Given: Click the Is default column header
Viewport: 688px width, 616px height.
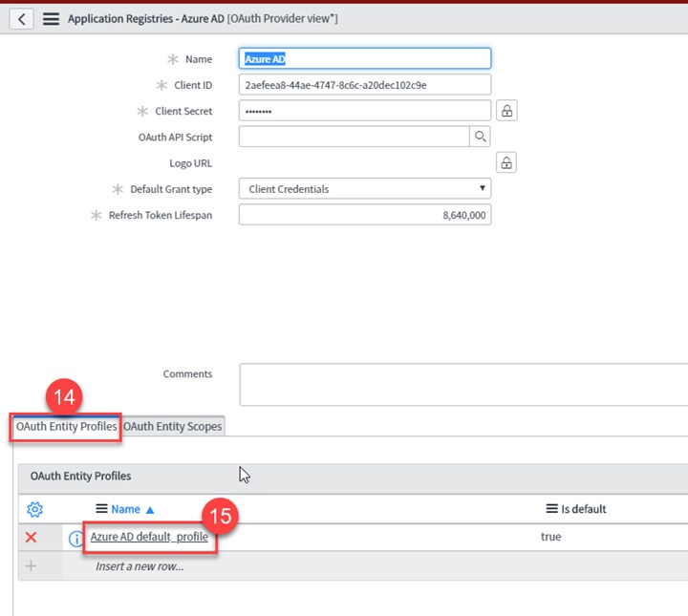Looking at the screenshot, I should pos(583,509).
